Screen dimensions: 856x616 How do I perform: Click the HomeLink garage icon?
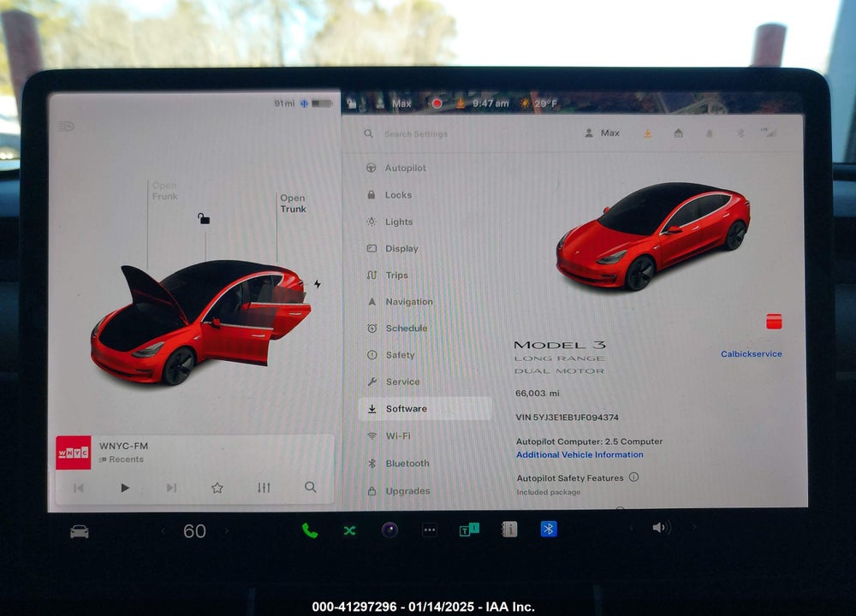(678, 133)
